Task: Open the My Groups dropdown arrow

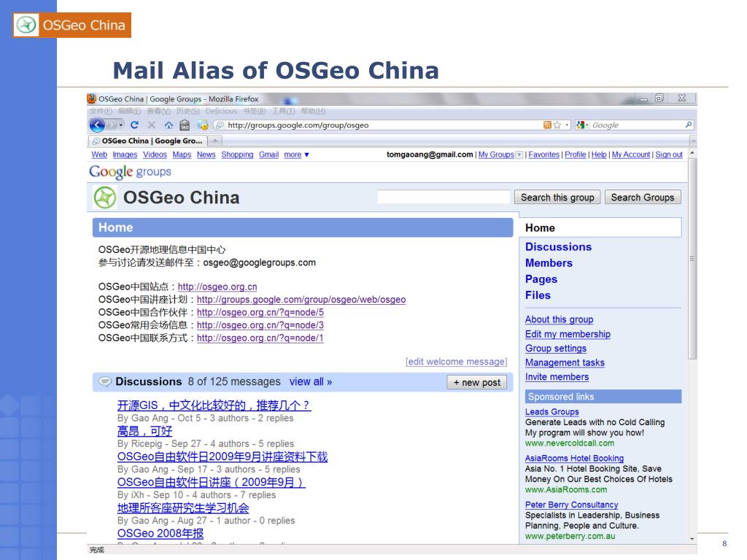Action: coord(519,155)
